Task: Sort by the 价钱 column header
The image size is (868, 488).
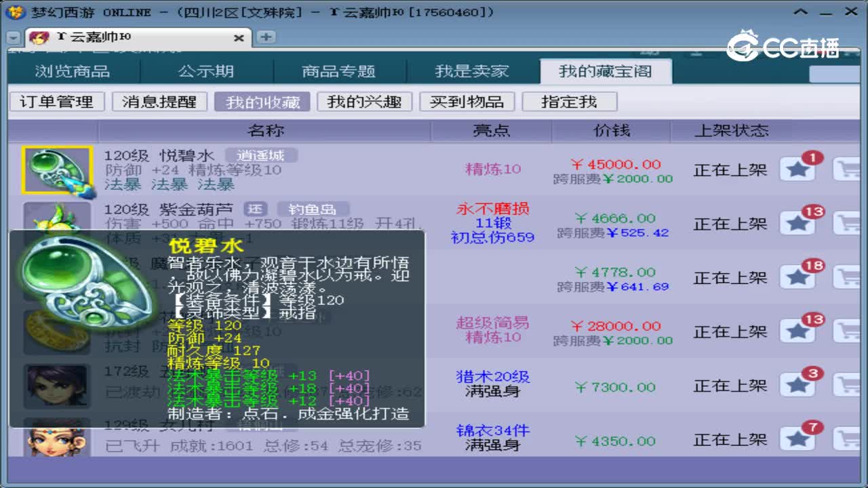Action: (612, 131)
